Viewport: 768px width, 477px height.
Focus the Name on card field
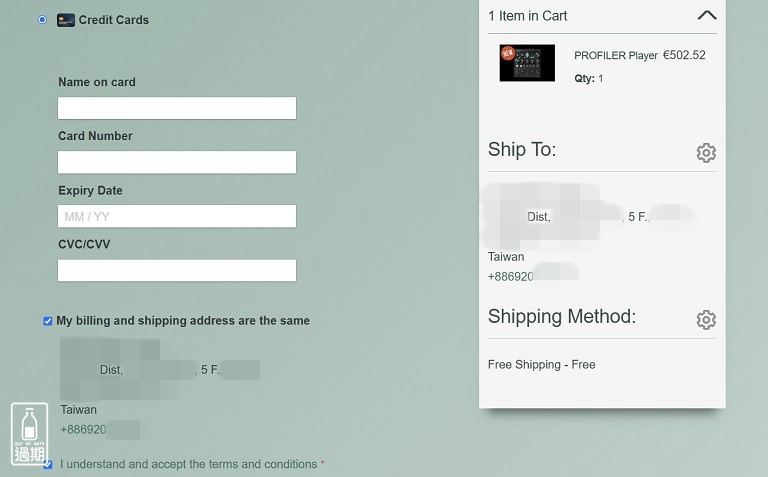[177, 108]
